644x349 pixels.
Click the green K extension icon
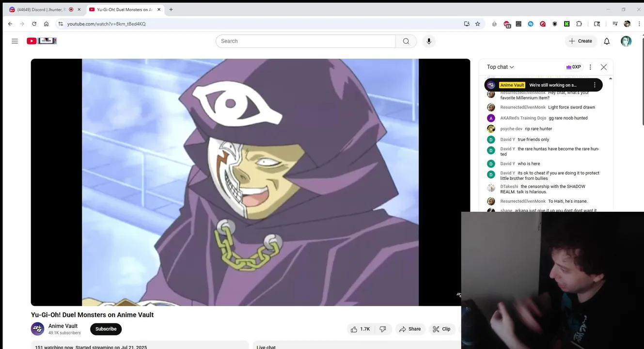point(566,24)
